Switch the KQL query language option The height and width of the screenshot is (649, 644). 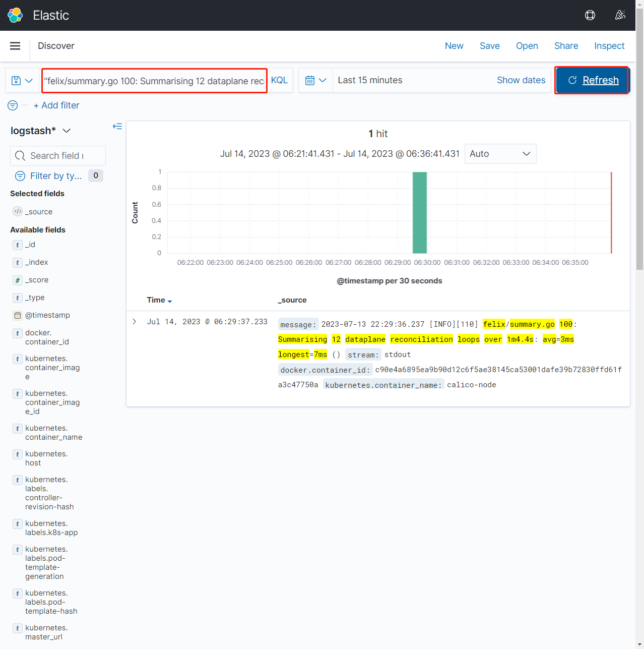279,80
